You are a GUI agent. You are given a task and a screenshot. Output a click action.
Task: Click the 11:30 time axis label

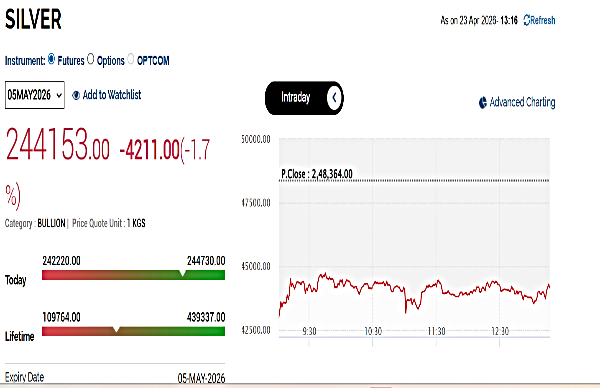click(437, 331)
